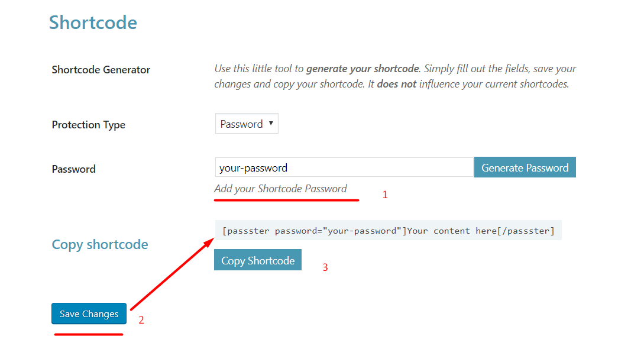Expand the Password protection type selector
Viewport: 644px width, 349px height.
point(246,123)
